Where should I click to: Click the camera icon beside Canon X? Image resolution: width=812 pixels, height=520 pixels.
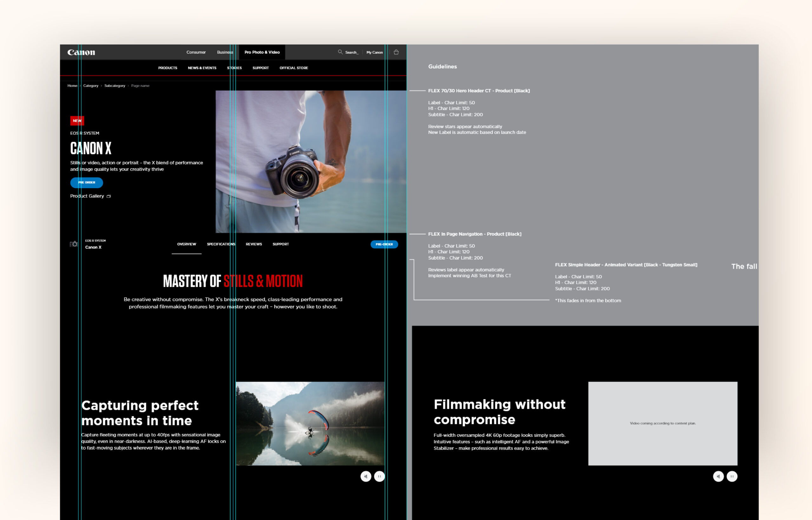pos(74,244)
